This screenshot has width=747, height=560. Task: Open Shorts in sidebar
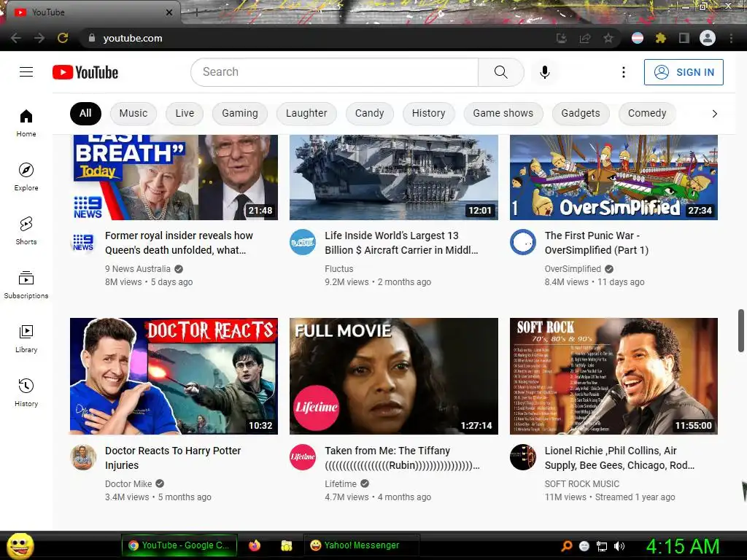26,230
